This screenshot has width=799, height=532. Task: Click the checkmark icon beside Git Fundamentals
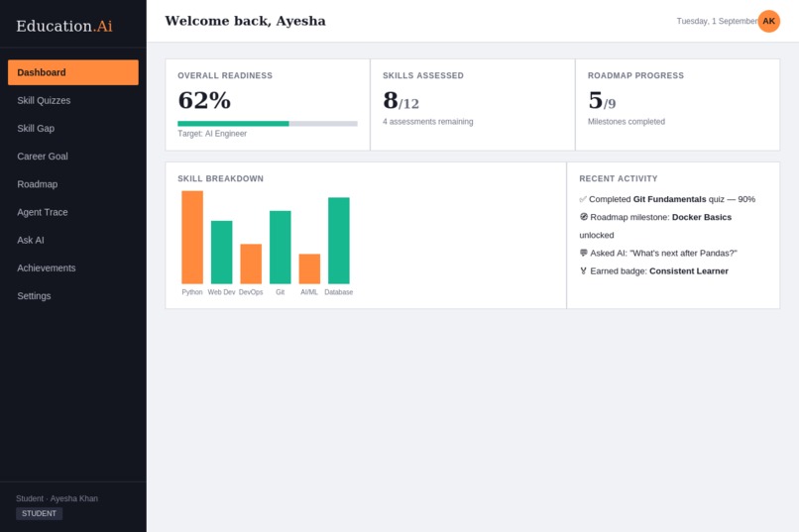point(583,199)
